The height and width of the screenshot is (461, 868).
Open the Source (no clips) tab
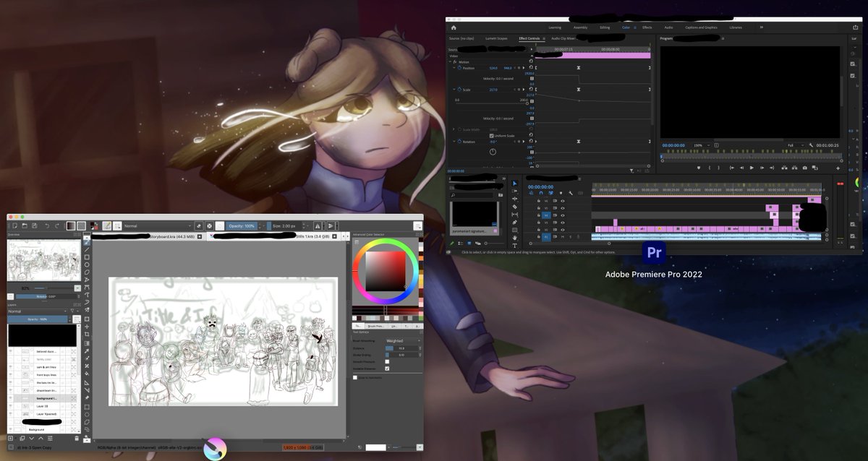pos(461,38)
